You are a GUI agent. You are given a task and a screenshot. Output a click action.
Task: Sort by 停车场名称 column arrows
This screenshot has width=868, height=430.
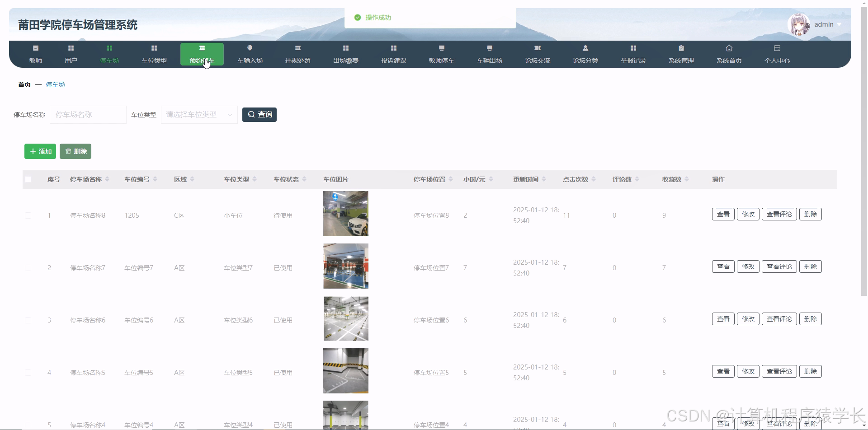[x=107, y=179]
